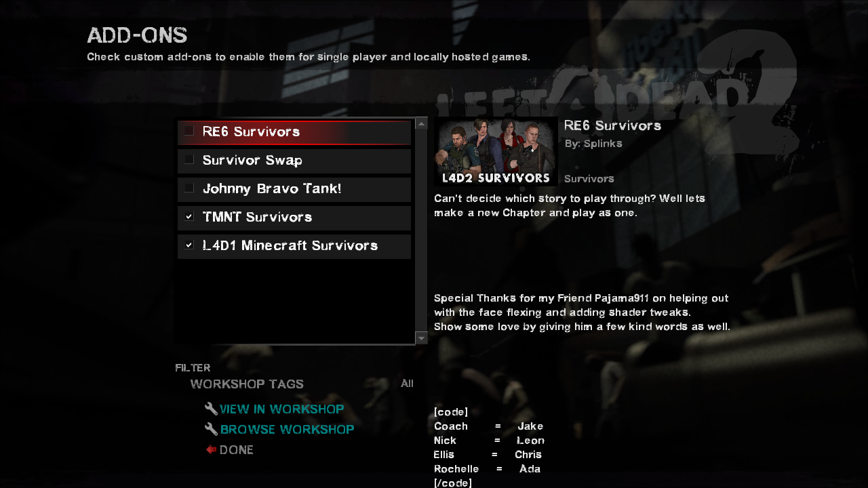
Task: Click the add-on list scroll up arrow
Action: pos(421,123)
